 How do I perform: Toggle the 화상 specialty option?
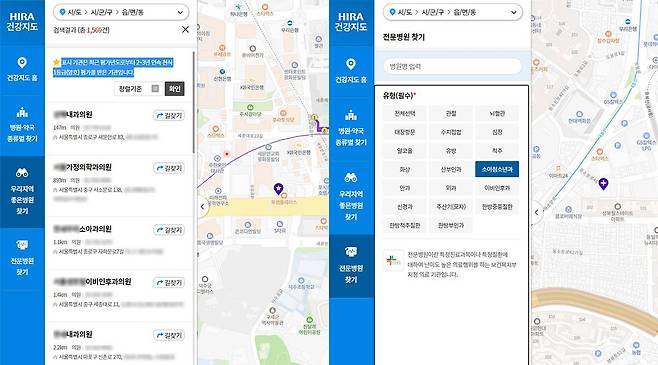(405, 169)
